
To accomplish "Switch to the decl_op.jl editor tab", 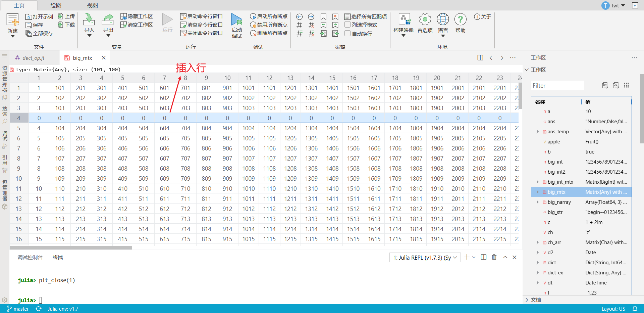I will tap(33, 58).
